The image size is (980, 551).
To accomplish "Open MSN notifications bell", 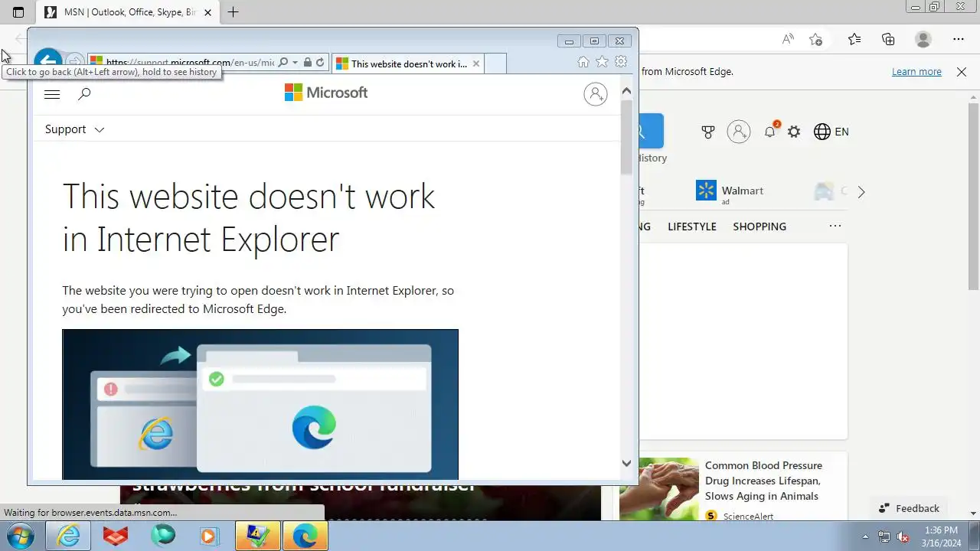I will point(770,132).
